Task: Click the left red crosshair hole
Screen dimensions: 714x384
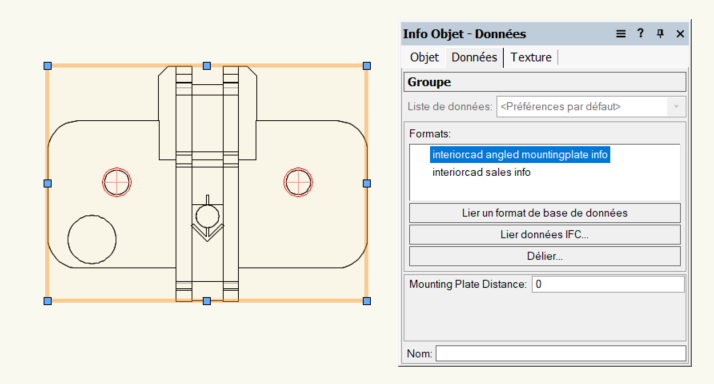Action: (x=117, y=182)
